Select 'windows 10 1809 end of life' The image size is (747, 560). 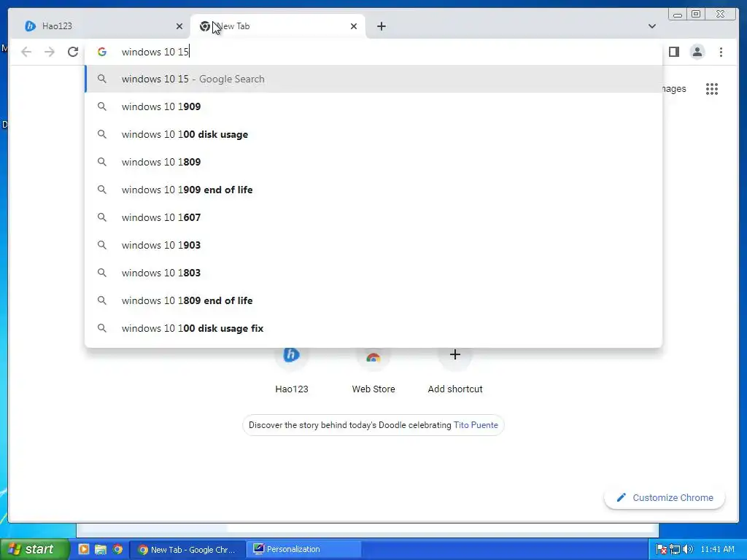pyautogui.click(x=373, y=300)
